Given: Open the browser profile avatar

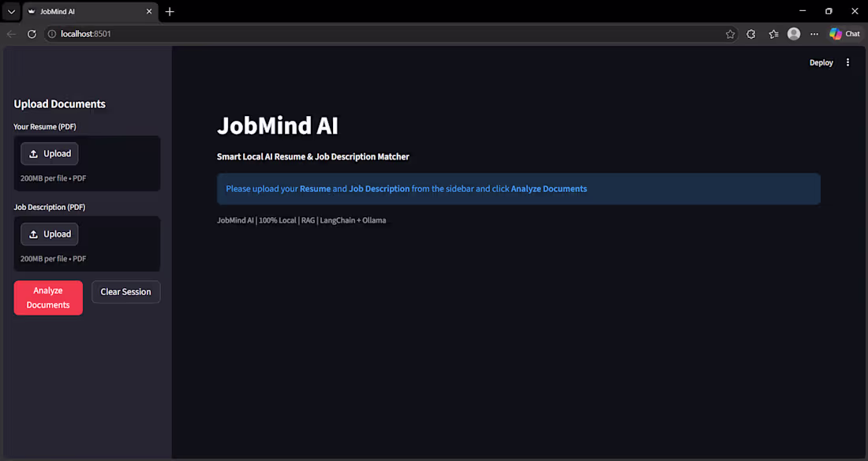Looking at the screenshot, I should tap(794, 33).
